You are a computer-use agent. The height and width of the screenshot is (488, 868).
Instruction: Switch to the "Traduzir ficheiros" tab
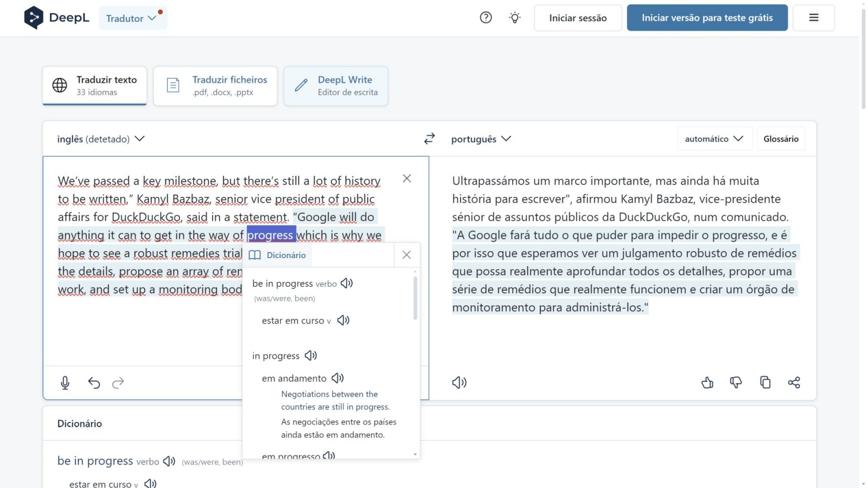(x=215, y=86)
